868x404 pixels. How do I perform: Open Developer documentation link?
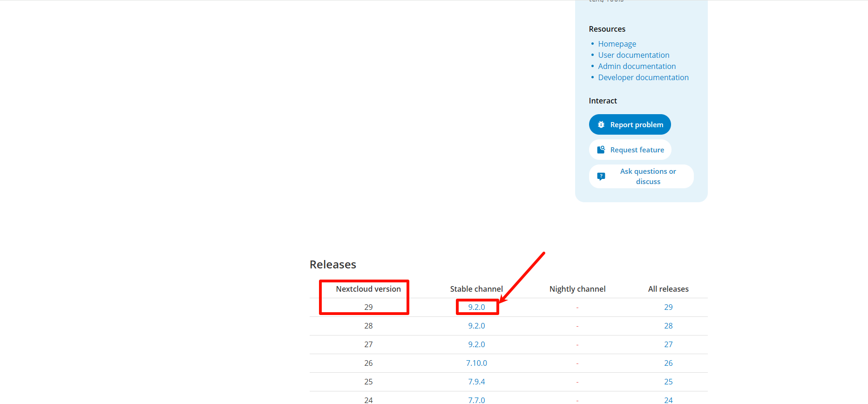[644, 77]
